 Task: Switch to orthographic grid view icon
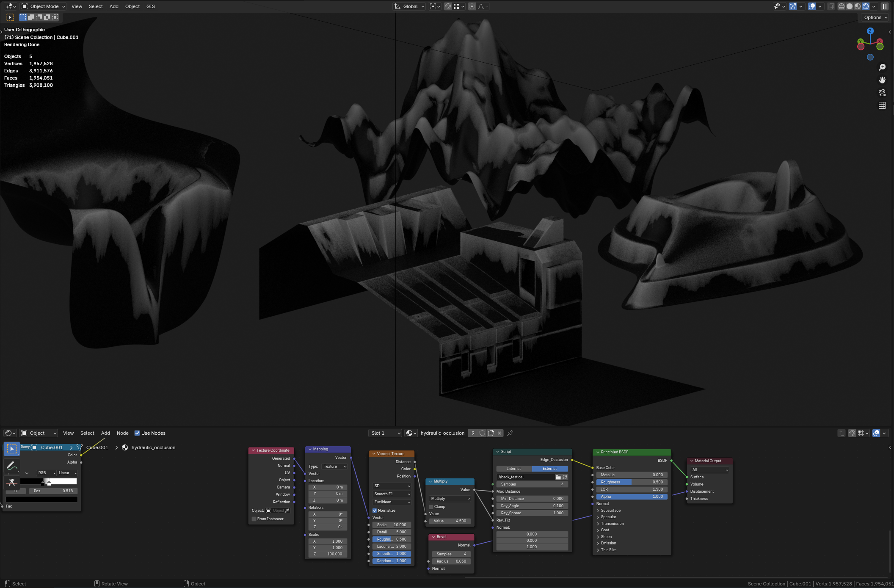[x=882, y=105]
